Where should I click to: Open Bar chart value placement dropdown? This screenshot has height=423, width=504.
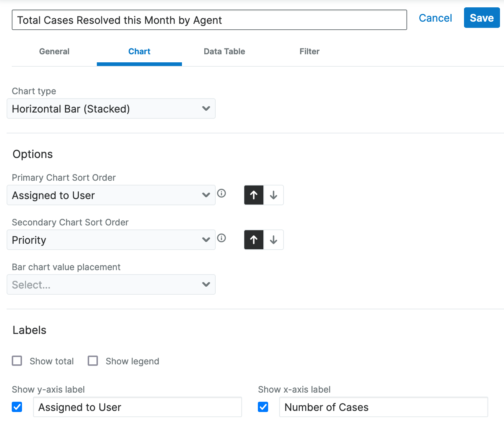point(111,284)
